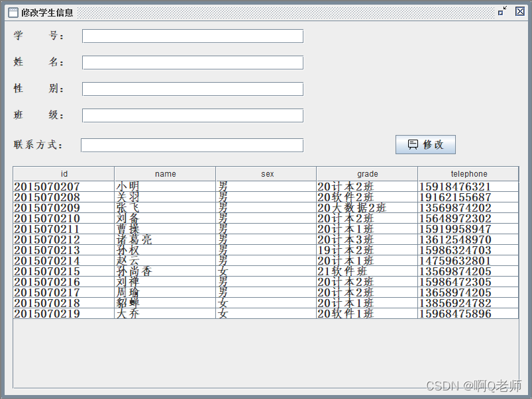The height and width of the screenshot is (399, 532).
Task: Click the name cell 大乔
Action: tap(165, 314)
